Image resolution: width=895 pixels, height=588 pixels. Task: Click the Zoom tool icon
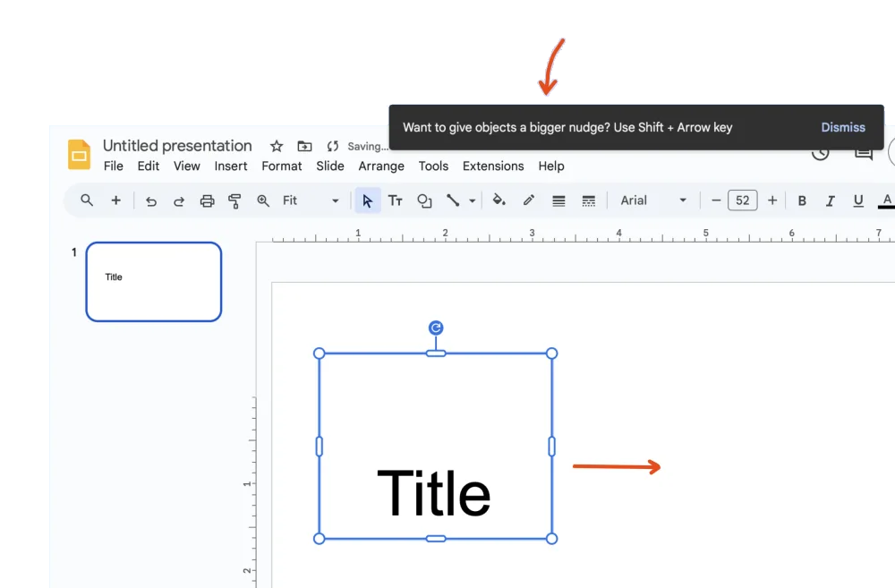click(x=263, y=201)
